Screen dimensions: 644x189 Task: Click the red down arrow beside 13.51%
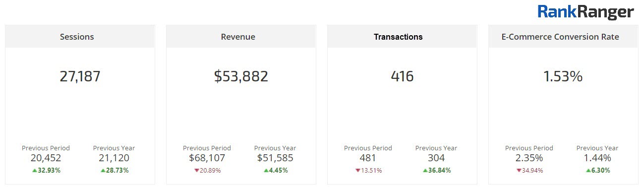pos(357,171)
